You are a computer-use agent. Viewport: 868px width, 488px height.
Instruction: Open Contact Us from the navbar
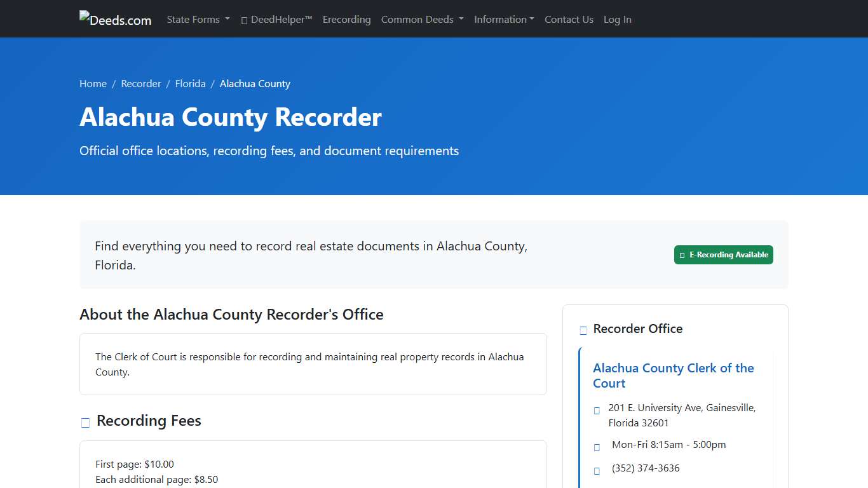pyautogui.click(x=569, y=20)
